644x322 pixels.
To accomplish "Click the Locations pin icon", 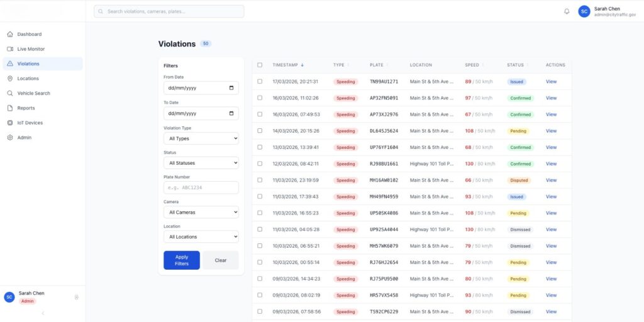I will coord(10,79).
